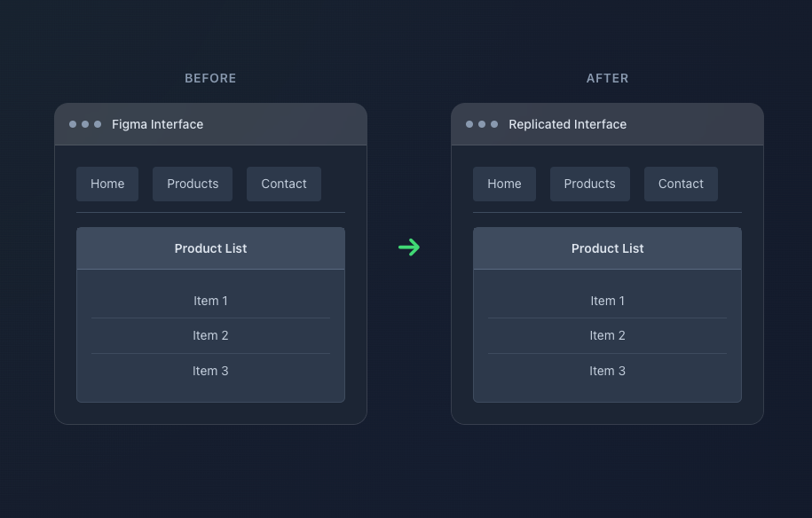Expand the Products entry in Replicated Interface

click(589, 184)
